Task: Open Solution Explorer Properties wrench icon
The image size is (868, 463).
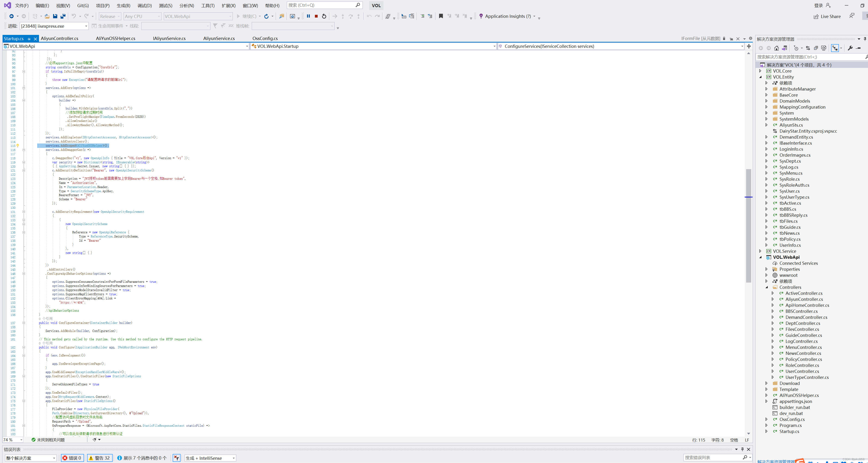Action: [850, 48]
